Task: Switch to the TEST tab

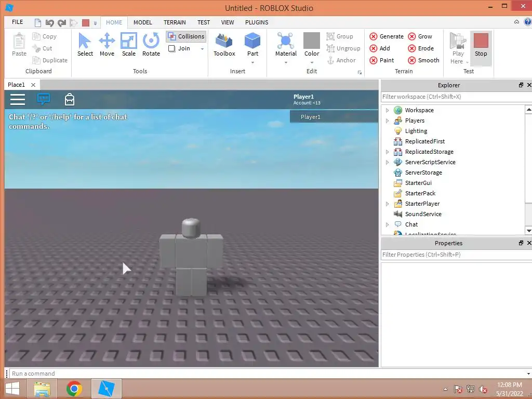Action: pos(204,22)
